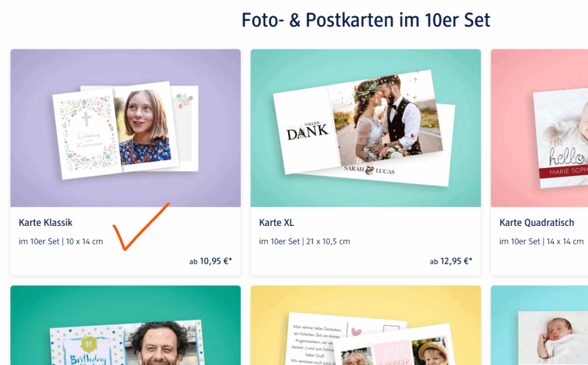The image size is (588, 365).
Task: Click the size text 21 x 10,5 cm
Action: click(x=328, y=241)
